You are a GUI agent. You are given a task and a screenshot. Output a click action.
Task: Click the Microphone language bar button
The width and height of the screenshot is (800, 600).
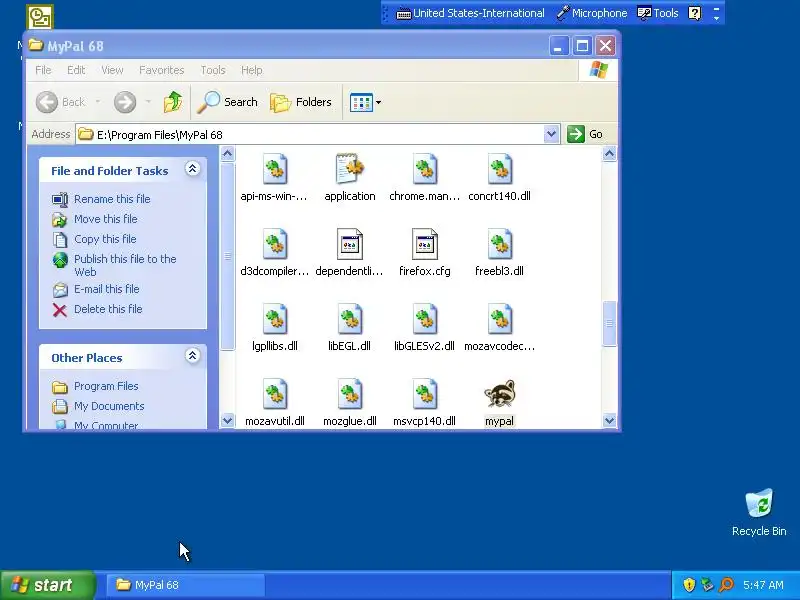coord(592,13)
